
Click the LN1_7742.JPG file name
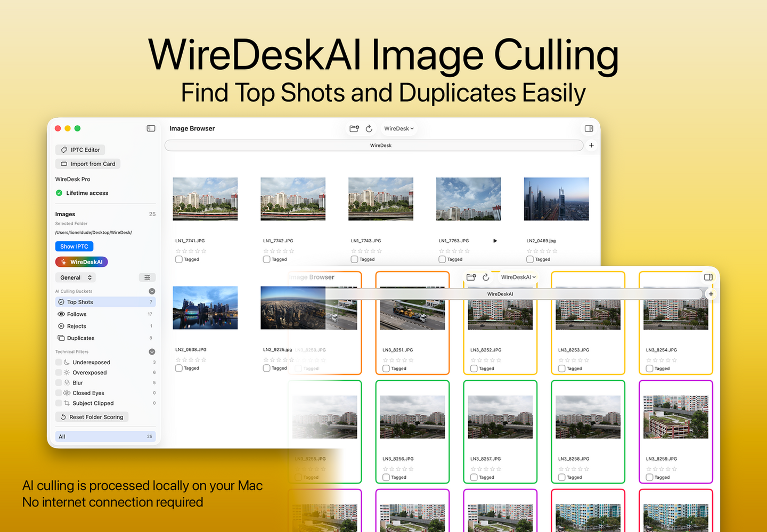278,241
